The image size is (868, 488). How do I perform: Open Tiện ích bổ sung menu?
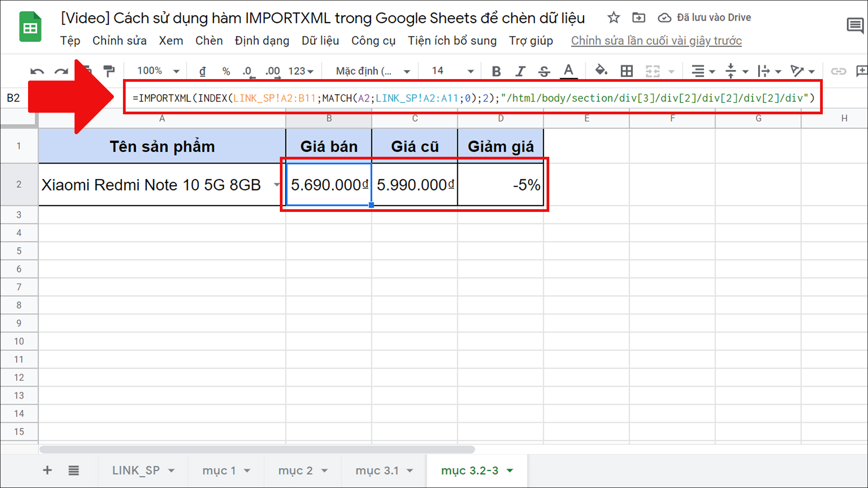(x=452, y=41)
